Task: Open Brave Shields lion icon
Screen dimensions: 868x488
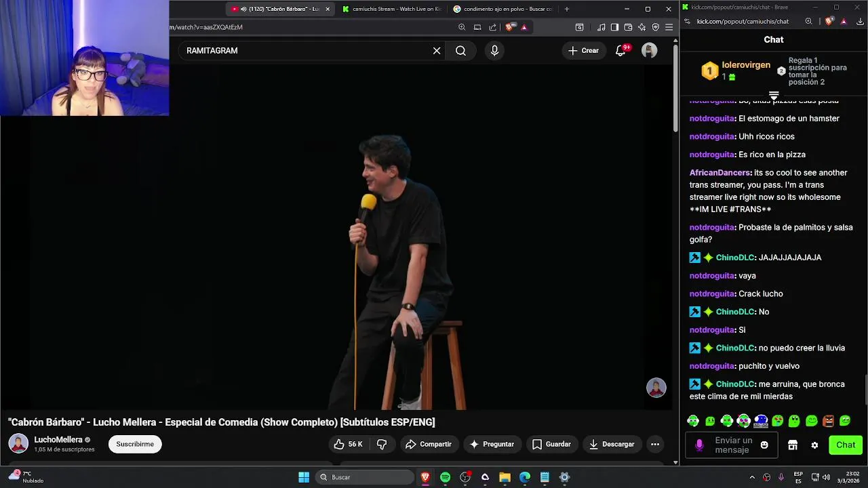Action: click(511, 27)
